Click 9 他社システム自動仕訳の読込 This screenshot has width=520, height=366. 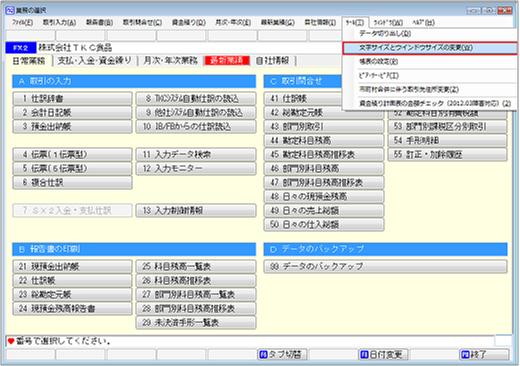[x=196, y=113]
